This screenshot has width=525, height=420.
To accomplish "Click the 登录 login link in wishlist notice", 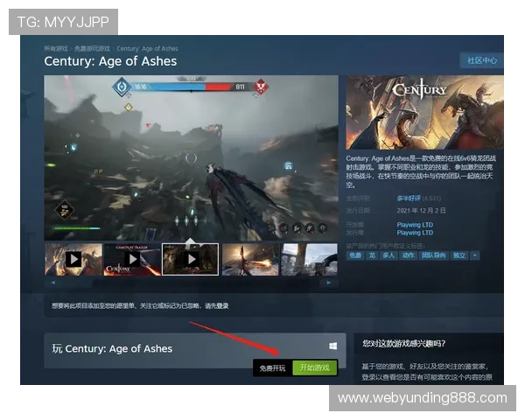I will click(x=222, y=305).
